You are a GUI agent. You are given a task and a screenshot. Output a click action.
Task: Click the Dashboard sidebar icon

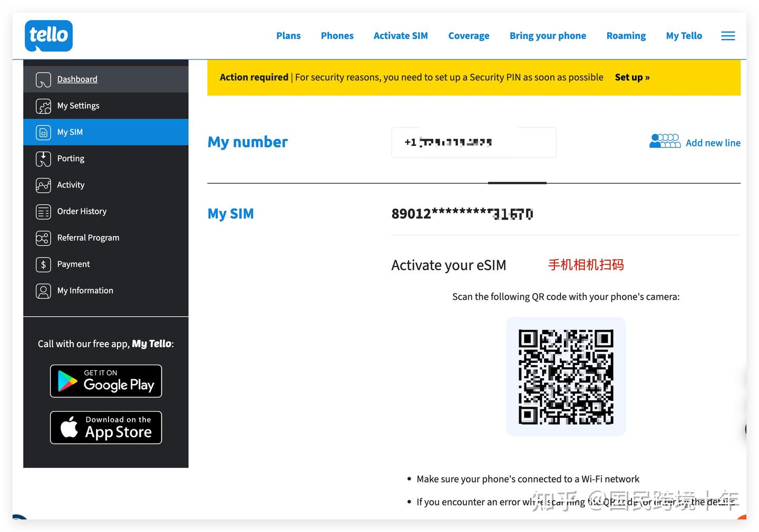(43, 80)
